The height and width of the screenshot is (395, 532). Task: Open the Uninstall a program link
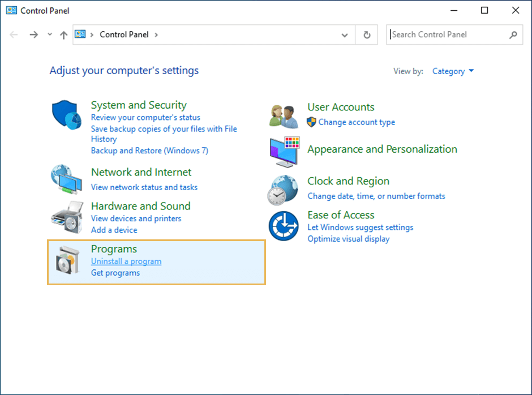126,261
